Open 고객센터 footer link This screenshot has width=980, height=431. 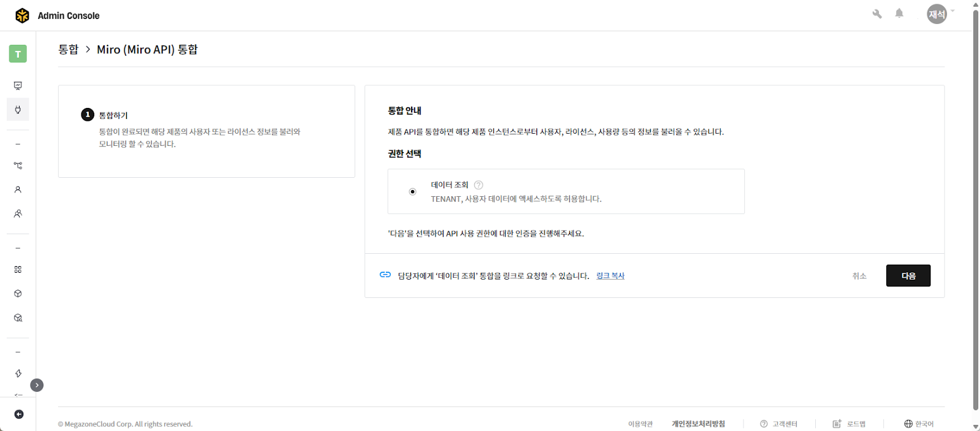click(x=778, y=424)
